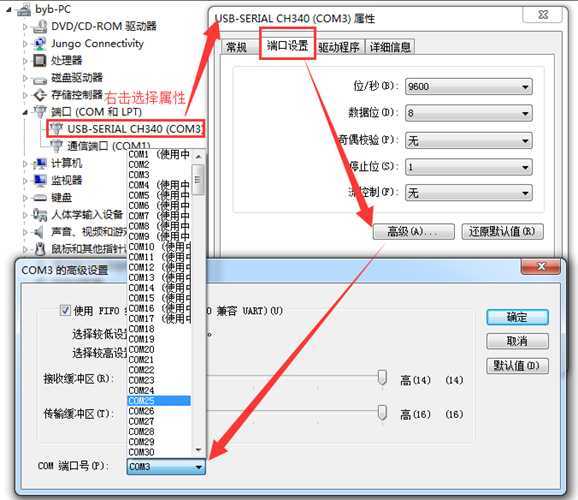The height and width of the screenshot is (500, 578).
Task: Open the 停止位 stop bits dropdown
Action: [469, 167]
